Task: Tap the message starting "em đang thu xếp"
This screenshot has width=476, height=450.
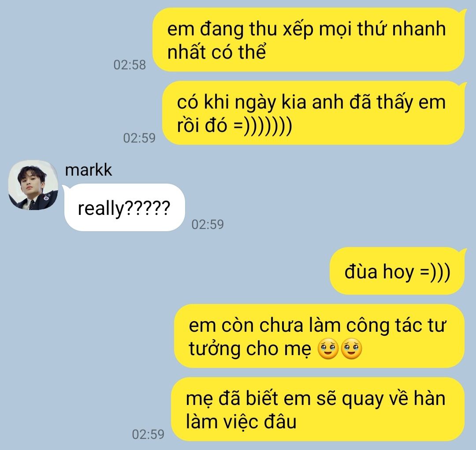Action: pyautogui.click(x=309, y=40)
